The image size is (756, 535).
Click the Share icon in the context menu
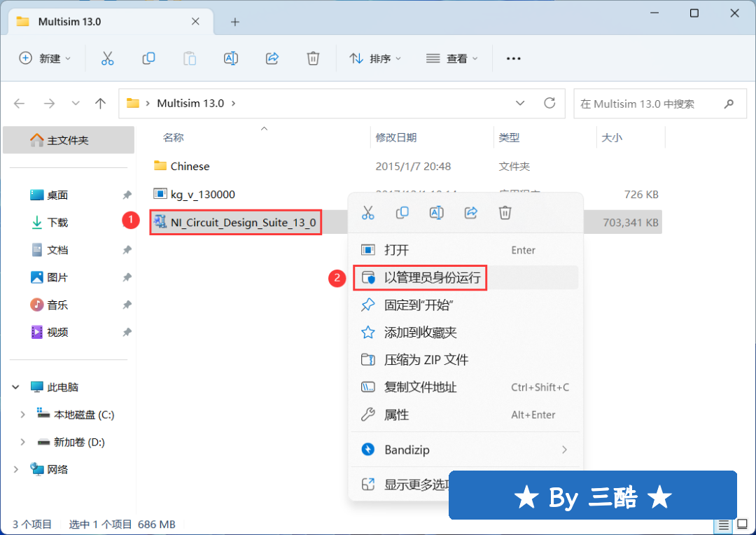coord(471,213)
